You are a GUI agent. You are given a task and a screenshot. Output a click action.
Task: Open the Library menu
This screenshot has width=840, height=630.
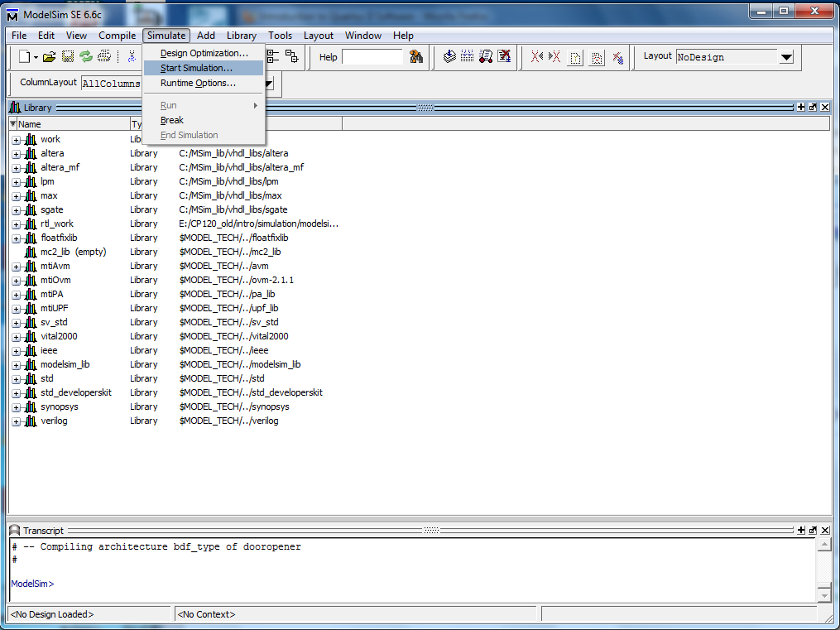[x=241, y=36]
